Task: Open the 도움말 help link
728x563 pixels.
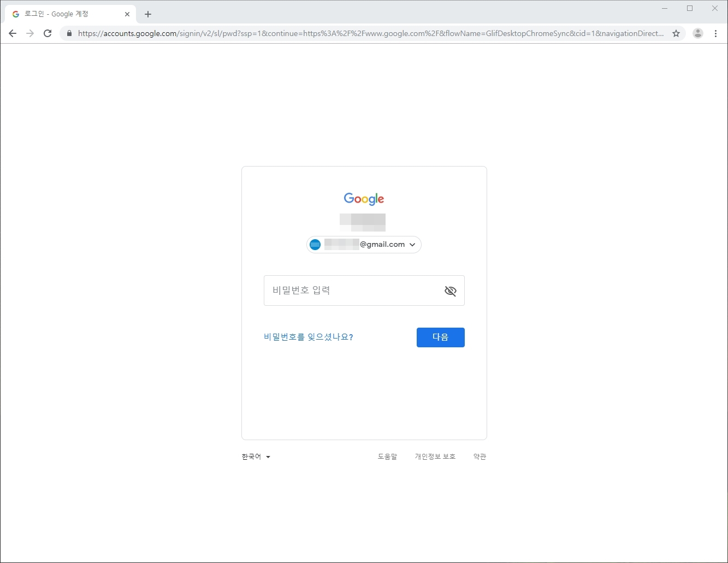Action: 387,457
